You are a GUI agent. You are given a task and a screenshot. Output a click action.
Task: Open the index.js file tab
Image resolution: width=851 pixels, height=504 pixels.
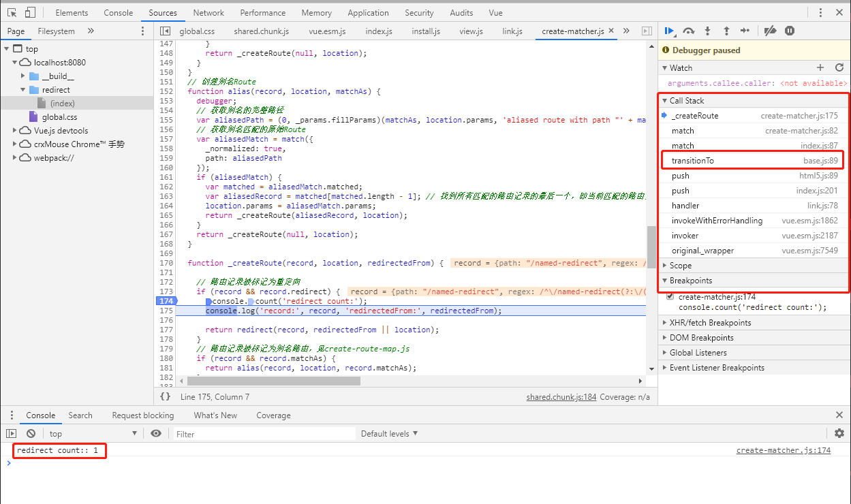pos(378,31)
